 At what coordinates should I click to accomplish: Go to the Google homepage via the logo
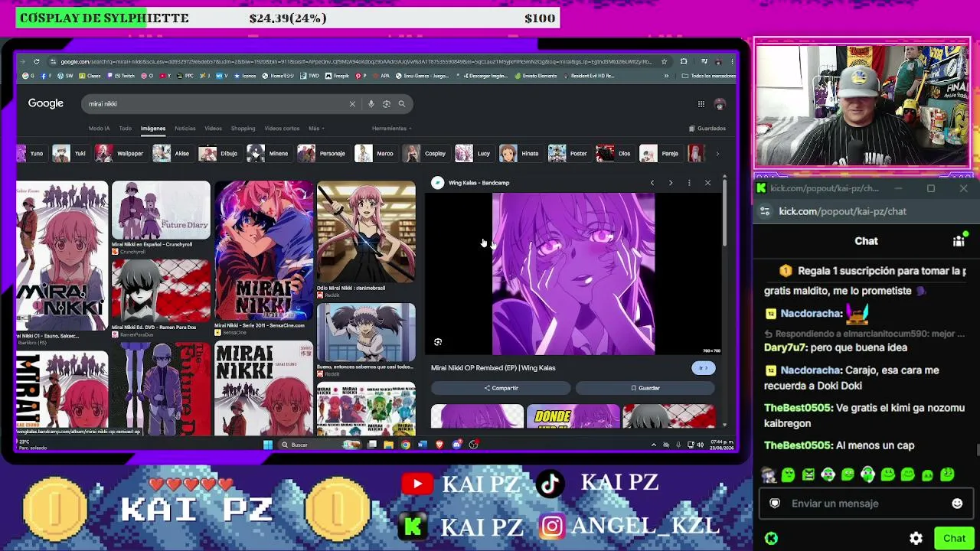click(46, 104)
